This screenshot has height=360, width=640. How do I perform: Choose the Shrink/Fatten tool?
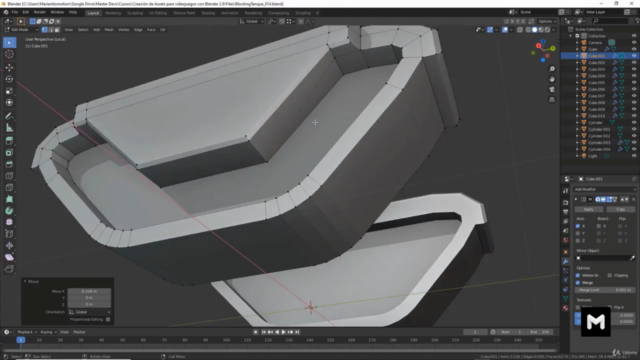pos(9,246)
